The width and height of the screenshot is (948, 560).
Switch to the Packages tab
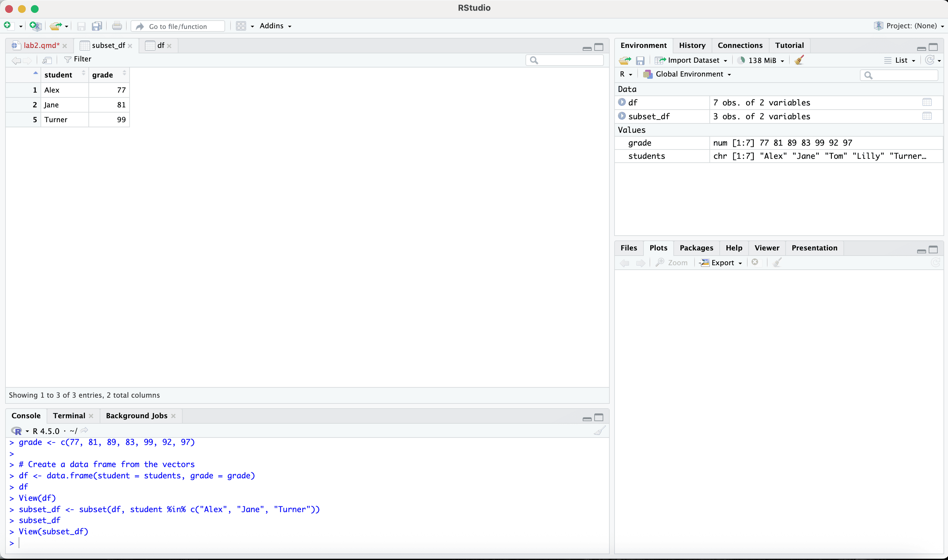pos(696,248)
